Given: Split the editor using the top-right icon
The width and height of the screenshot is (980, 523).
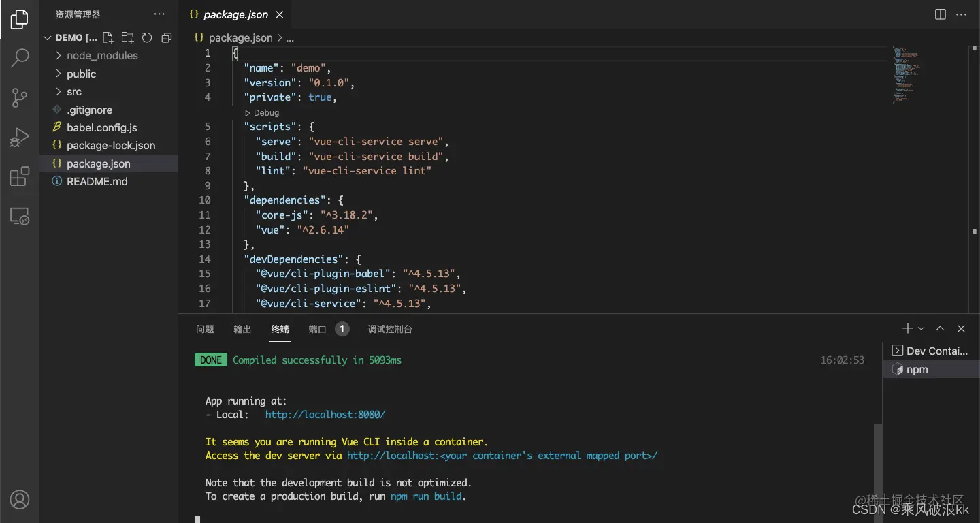Looking at the screenshot, I should click(940, 14).
